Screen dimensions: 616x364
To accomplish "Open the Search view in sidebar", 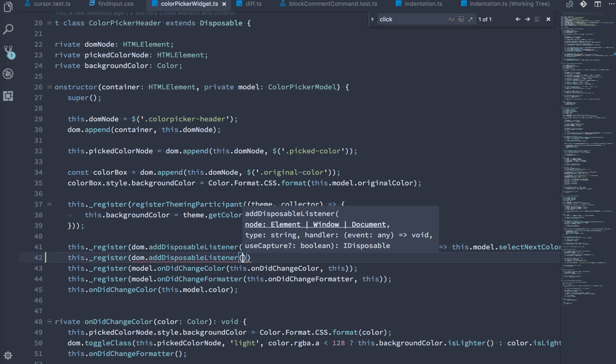I will (8, 29).
